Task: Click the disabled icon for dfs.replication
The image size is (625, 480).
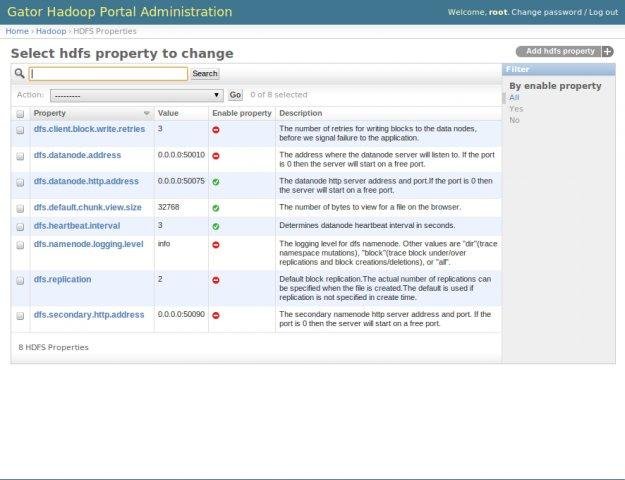Action: [216, 280]
